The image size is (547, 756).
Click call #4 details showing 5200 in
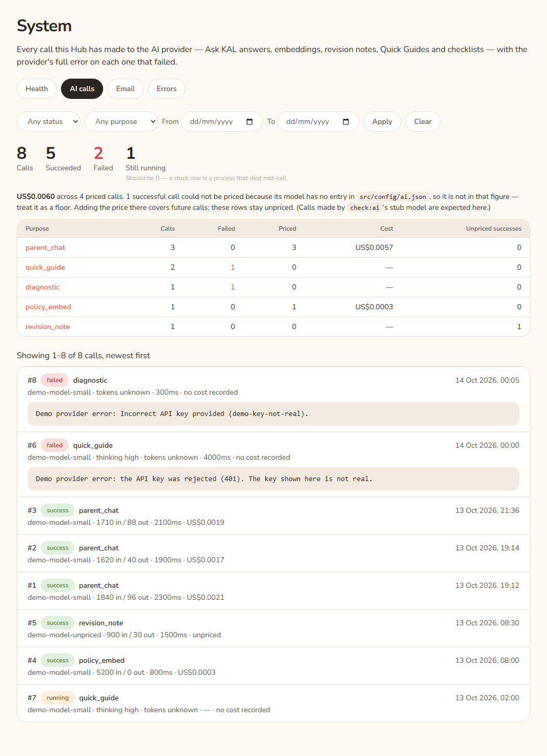[x=121, y=673]
